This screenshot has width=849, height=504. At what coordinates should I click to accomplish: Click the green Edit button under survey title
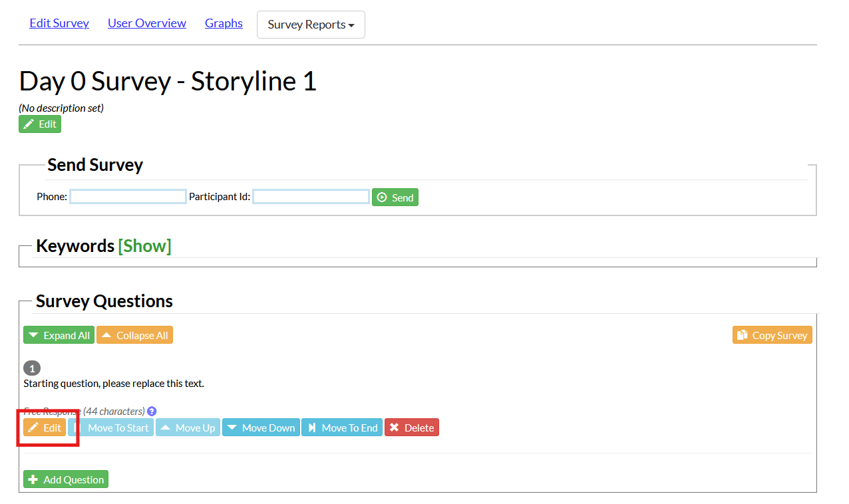40,124
